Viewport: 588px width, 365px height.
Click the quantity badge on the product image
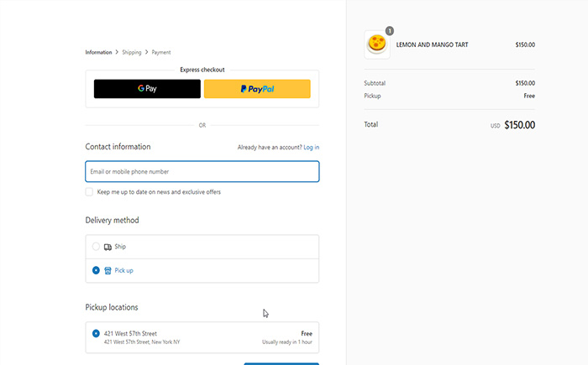(390, 31)
